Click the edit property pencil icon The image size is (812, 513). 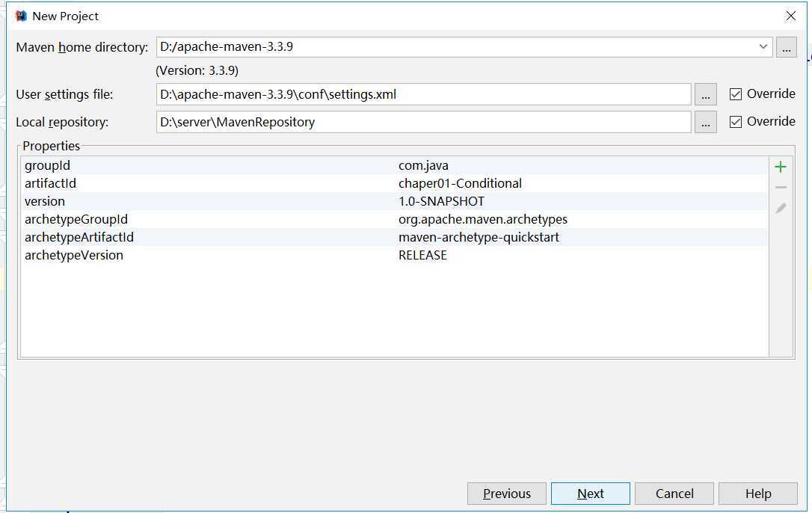coord(781,209)
